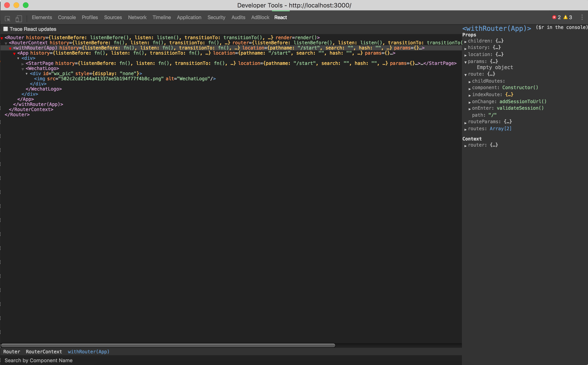Viewport: 588px width, 365px height.
Task: Expand the routes Array[2] prop
Action: (465, 129)
